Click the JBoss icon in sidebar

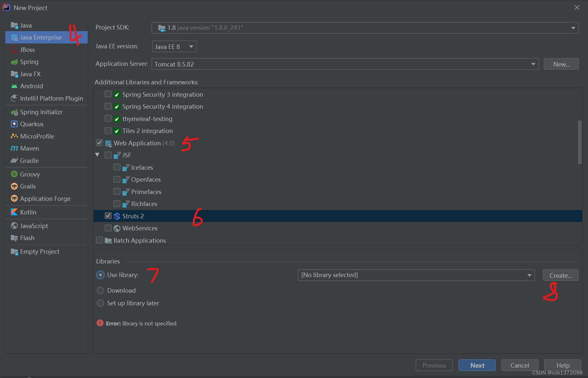(x=14, y=50)
